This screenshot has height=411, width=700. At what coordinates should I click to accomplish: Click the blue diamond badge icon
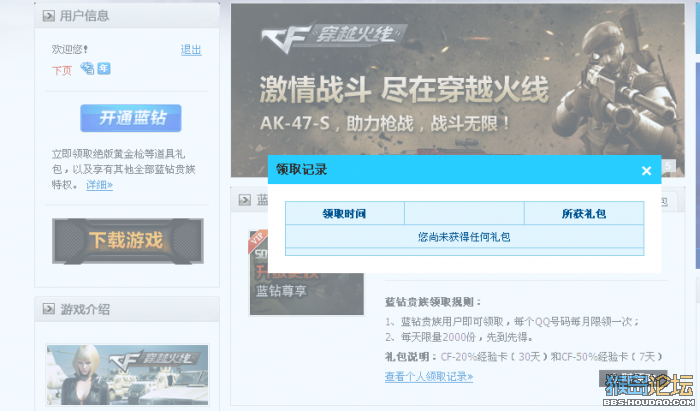click(88, 68)
